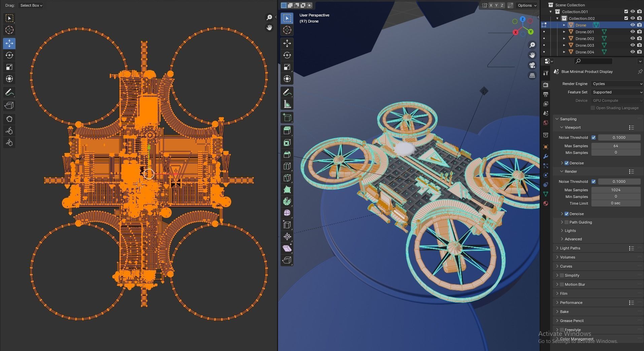Adjust Render Max Samples field 1024
This screenshot has width=644, height=351.
click(x=616, y=190)
